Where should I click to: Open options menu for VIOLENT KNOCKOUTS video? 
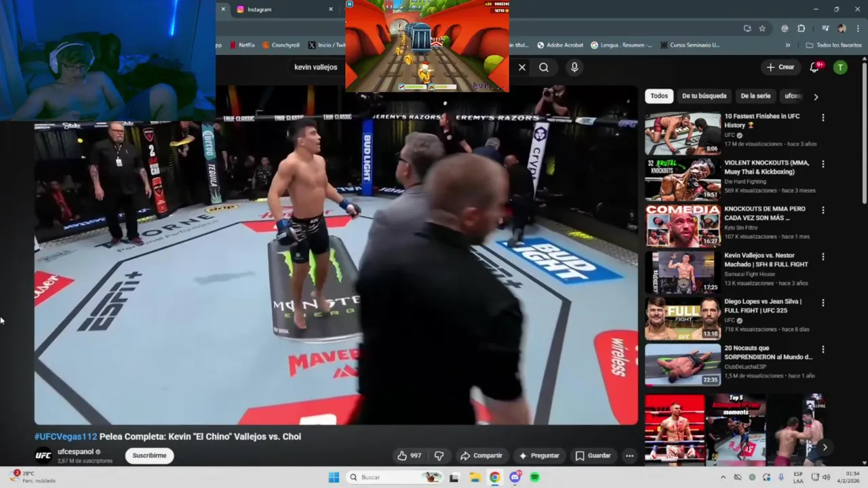pos(823,164)
